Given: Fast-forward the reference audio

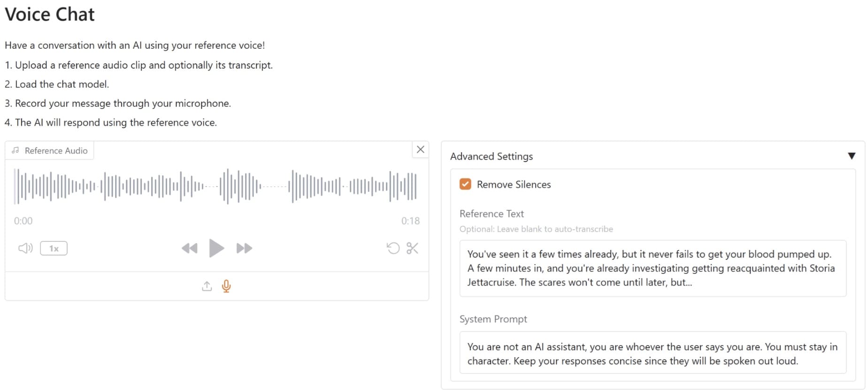Looking at the screenshot, I should [244, 248].
